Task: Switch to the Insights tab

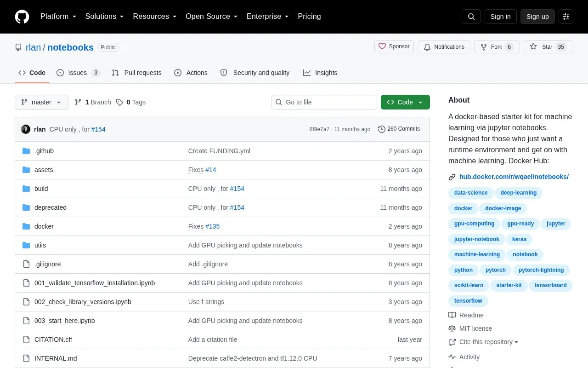Action: 320,73
